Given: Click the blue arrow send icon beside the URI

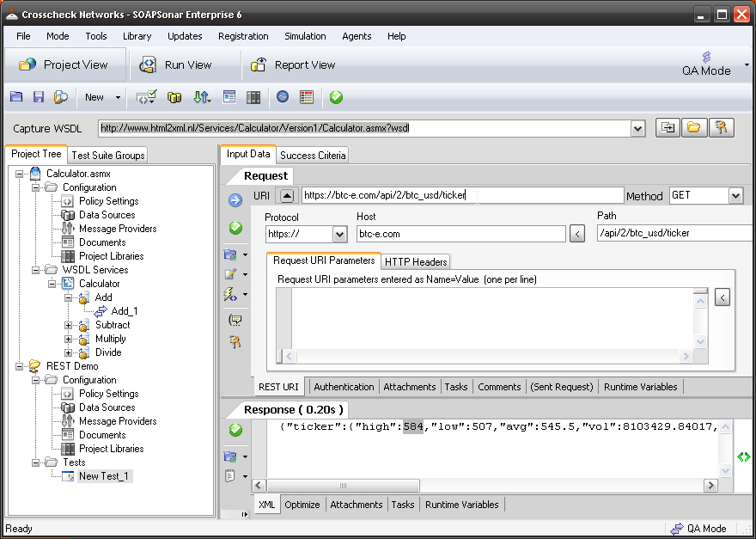Looking at the screenshot, I should coord(235,200).
